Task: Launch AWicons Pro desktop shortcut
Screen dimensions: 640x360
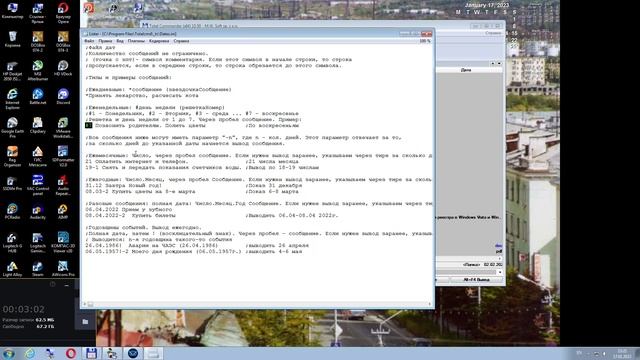Action: coord(63,269)
